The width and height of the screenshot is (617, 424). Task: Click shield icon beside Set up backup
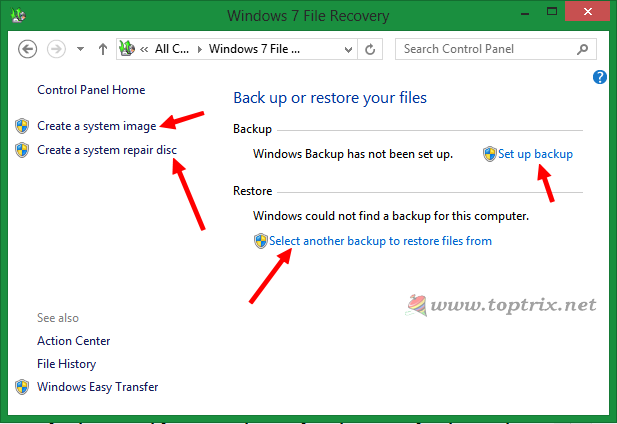click(490, 154)
